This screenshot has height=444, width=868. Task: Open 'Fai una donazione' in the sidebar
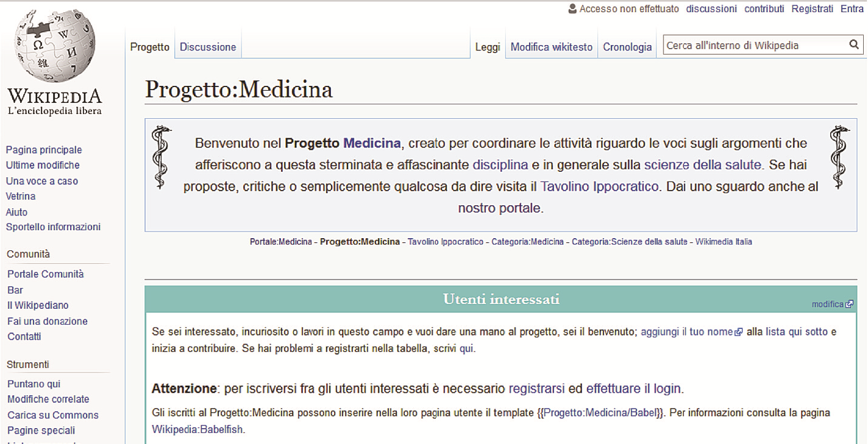pyautogui.click(x=47, y=321)
